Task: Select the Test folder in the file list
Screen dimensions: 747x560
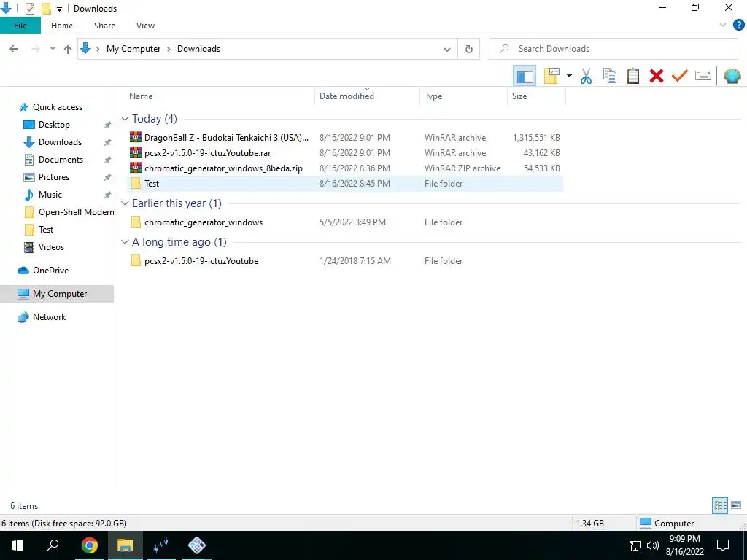Action: [x=345, y=183]
